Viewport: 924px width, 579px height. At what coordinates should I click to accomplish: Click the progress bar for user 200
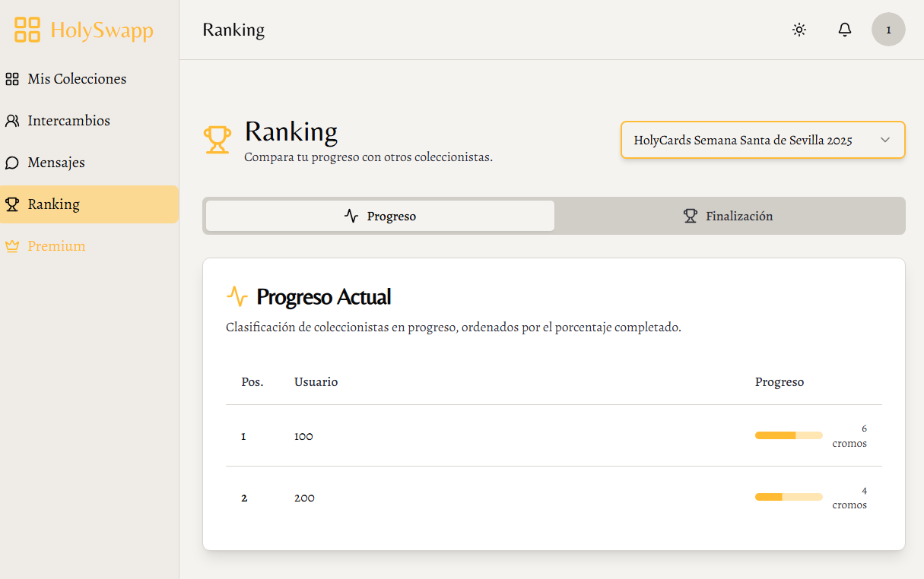click(788, 497)
